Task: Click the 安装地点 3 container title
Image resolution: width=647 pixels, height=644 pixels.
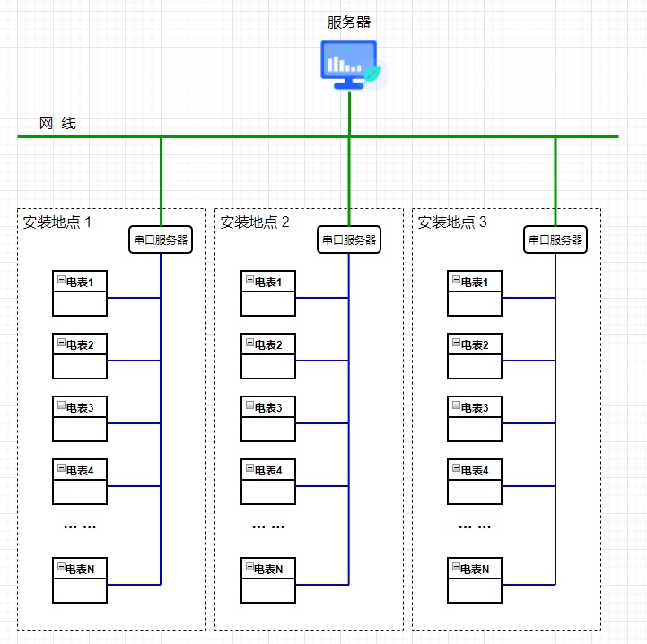Action: (452, 222)
